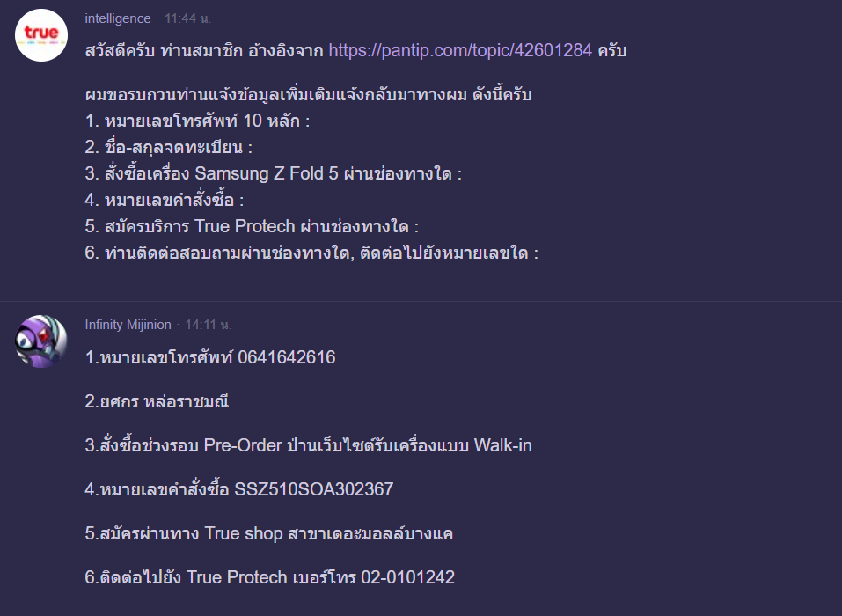Click question 4 "หมายเลขคำสั่งซื้อ :"
This screenshot has width=842, height=616.
tap(165, 200)
